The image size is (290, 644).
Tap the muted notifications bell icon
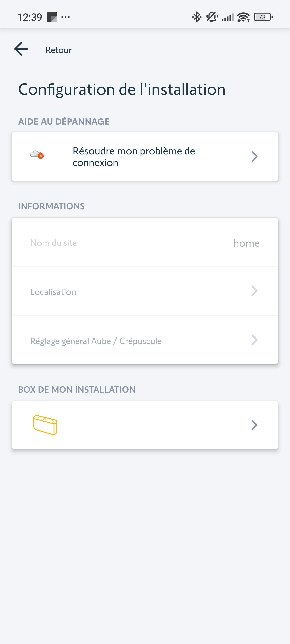tap(211, 17)
